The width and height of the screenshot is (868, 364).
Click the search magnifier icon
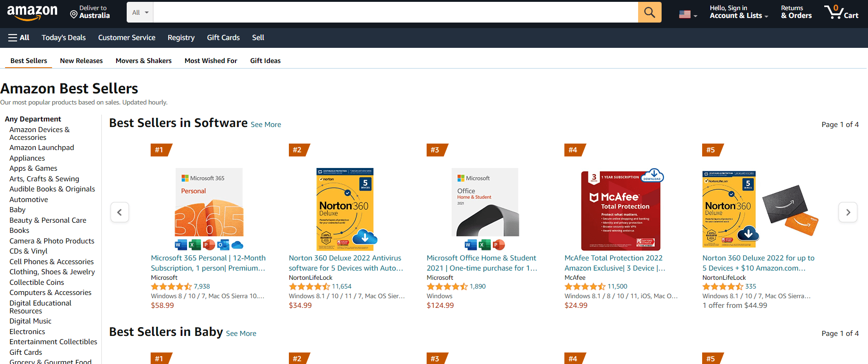(x=650, y=12)
